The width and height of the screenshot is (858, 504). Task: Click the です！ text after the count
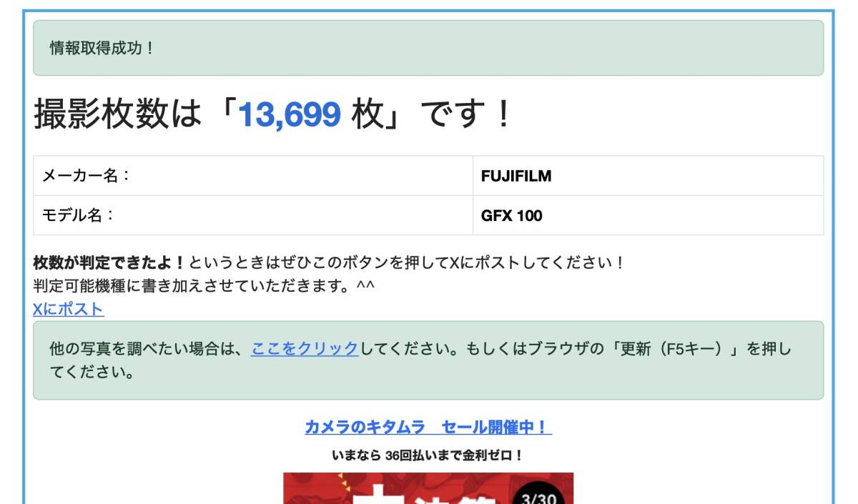[x=466, y=115]
